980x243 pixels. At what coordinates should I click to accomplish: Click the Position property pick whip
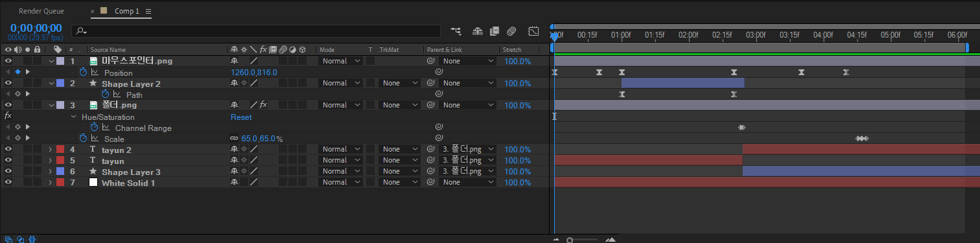coord(439,72)
